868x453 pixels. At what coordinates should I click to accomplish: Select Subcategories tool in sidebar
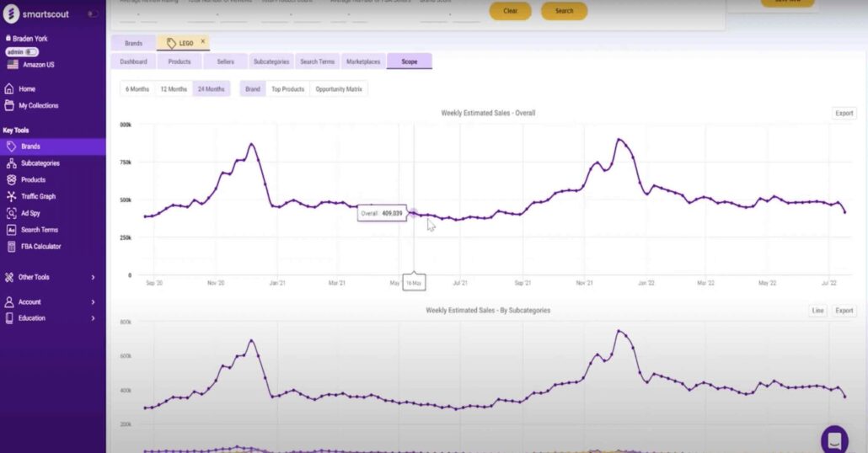[x=40, y=163]
